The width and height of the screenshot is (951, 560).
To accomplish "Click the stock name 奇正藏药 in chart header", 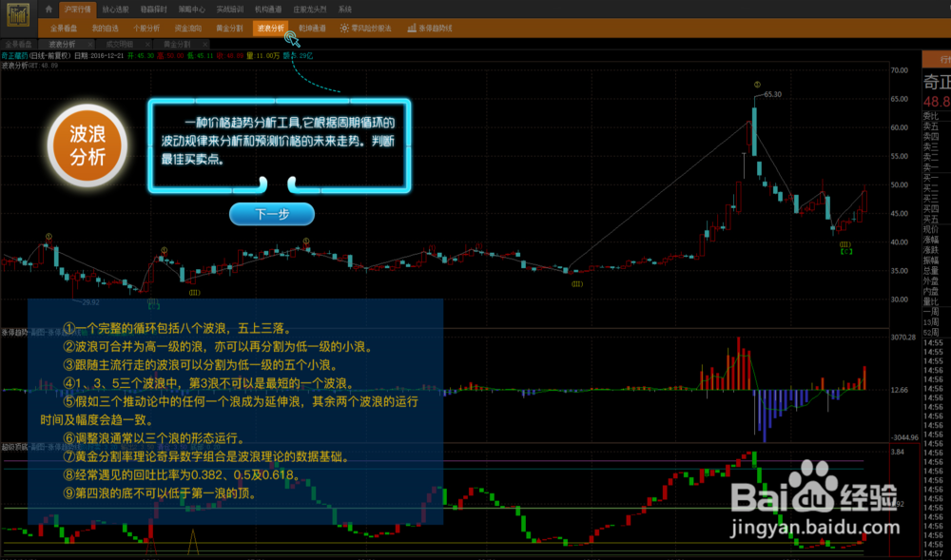I will pyautogui.click(x=14, y=56).
